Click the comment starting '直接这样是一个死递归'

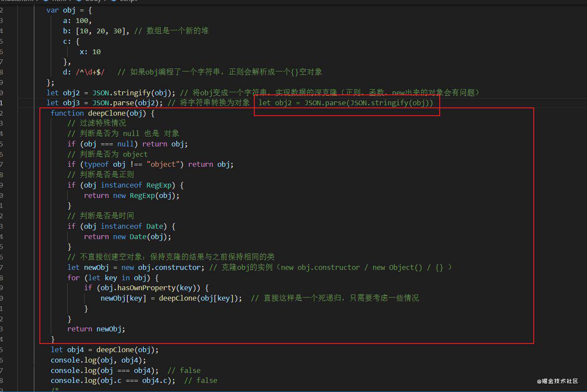341,298
